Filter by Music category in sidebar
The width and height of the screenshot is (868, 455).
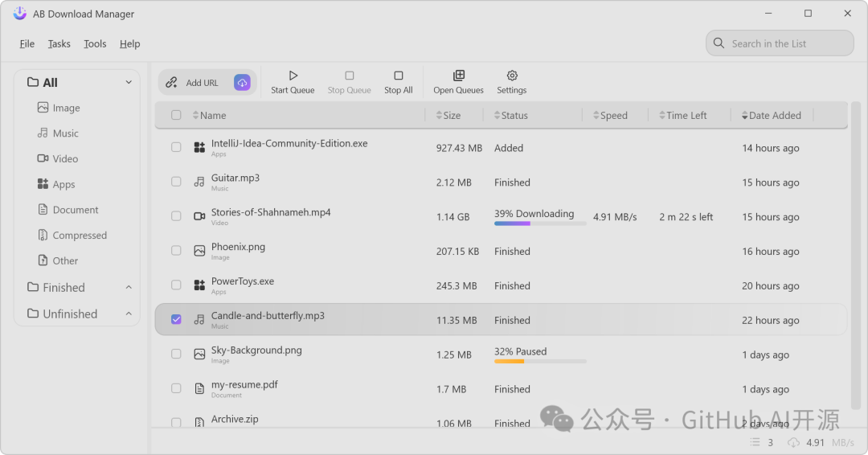[58, 133]
